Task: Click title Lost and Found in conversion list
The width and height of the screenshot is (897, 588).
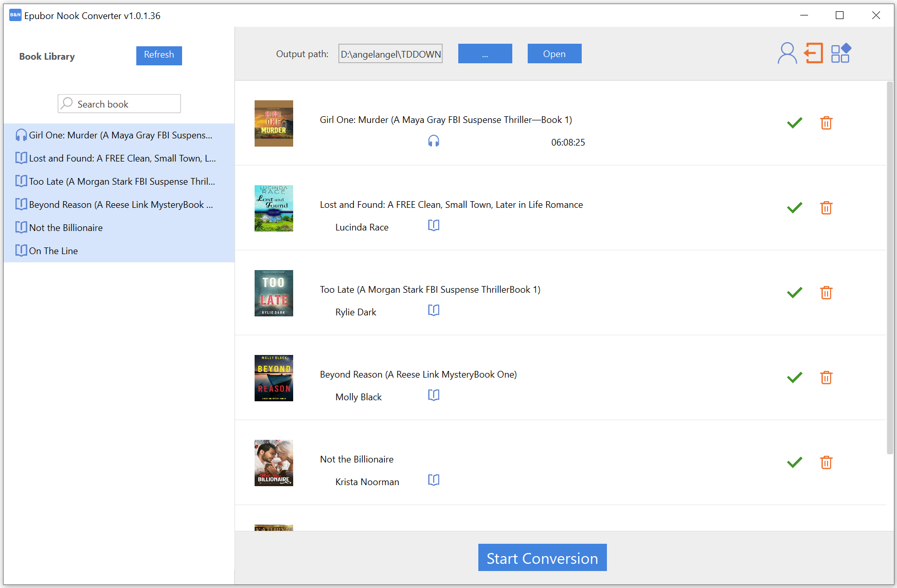Action: coord(451,205)
